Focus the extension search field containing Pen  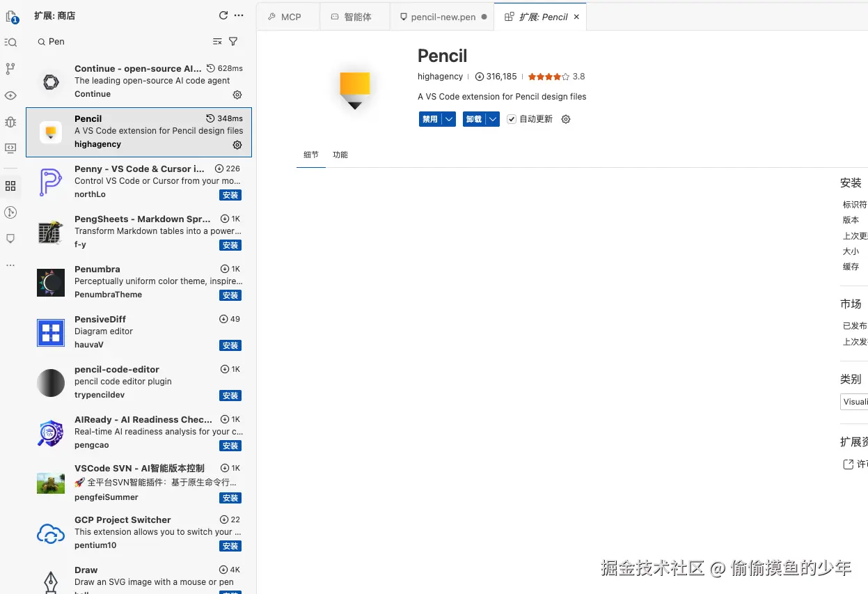pos(122,42)
